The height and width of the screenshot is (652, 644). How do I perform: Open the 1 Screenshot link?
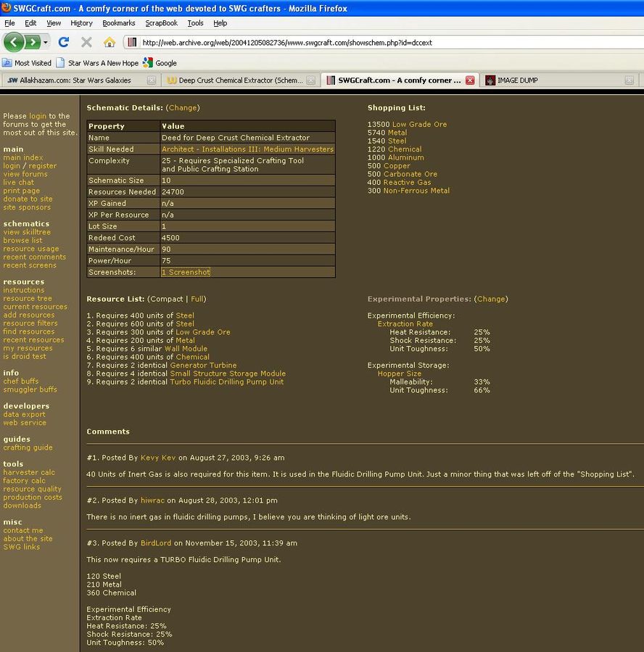186,273
